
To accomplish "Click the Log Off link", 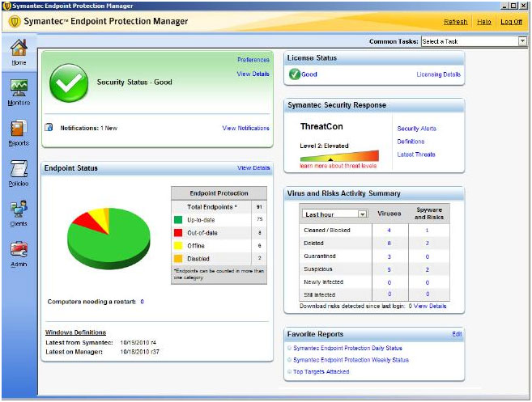I will tap(511, 22).
